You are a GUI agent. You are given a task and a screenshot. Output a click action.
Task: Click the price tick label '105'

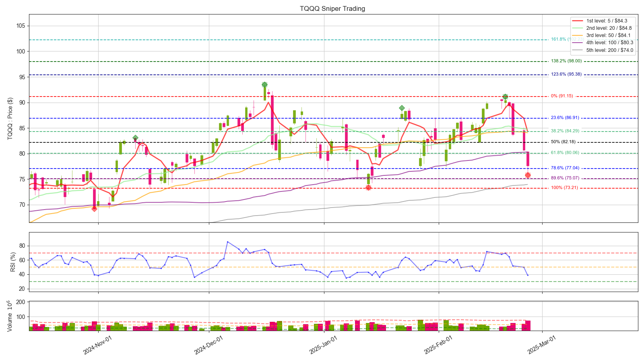tap(20, 26)
